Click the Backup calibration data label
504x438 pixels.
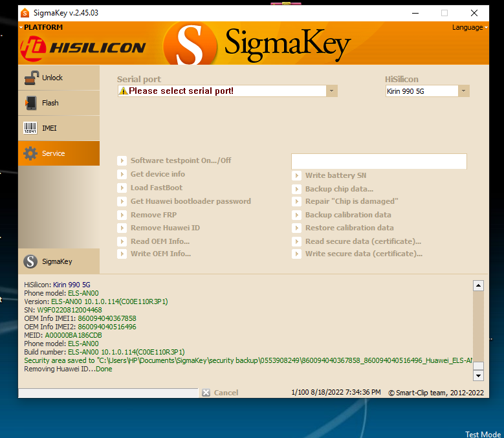[x=348, y=215]
